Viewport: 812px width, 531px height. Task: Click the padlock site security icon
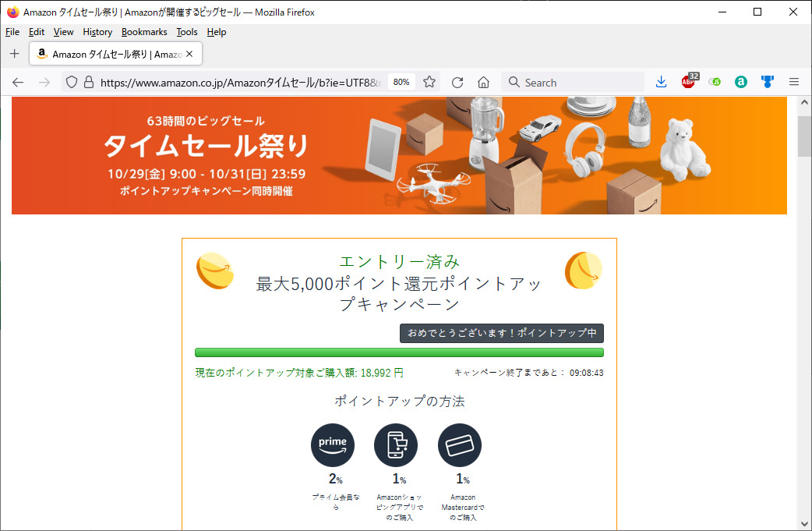[88, 82]
